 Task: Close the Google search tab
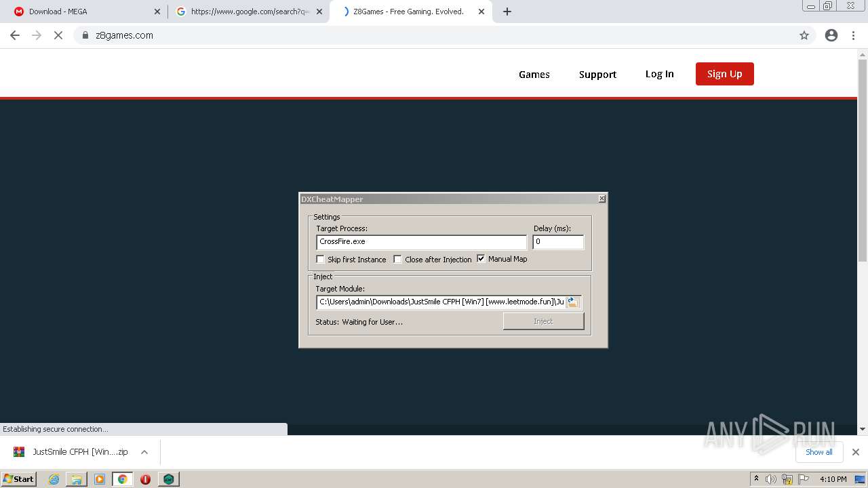click(319, 12)
